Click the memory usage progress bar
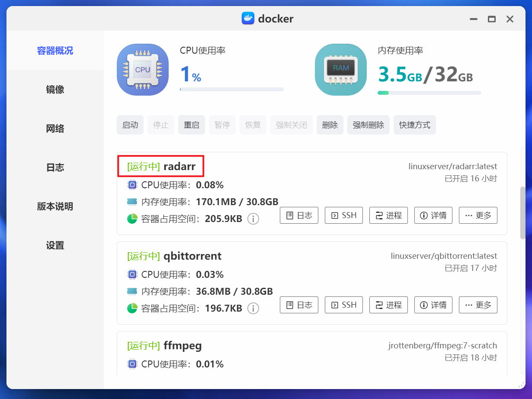Screen dimensions: 532x399 [429, 93]
